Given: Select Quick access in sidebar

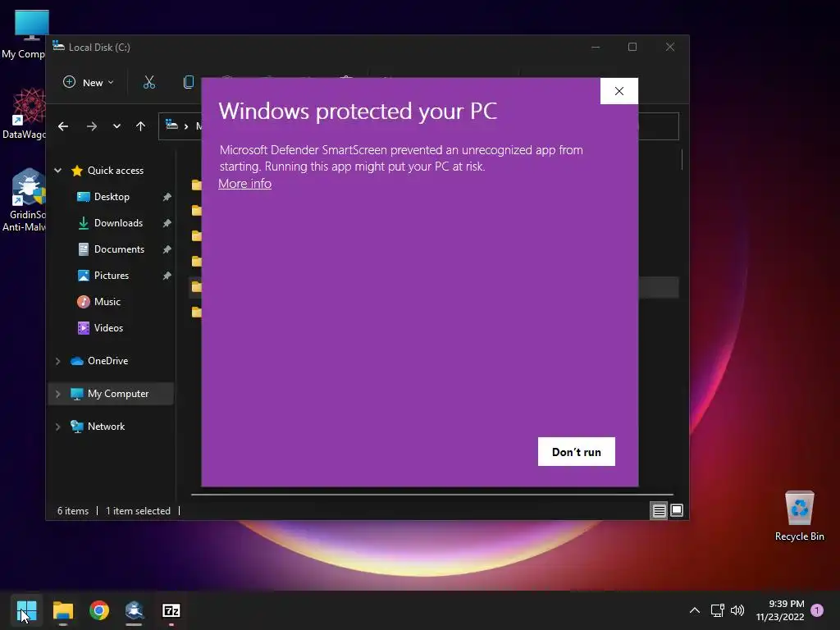Looking at the screenshot, I should (x=115, y=171).
